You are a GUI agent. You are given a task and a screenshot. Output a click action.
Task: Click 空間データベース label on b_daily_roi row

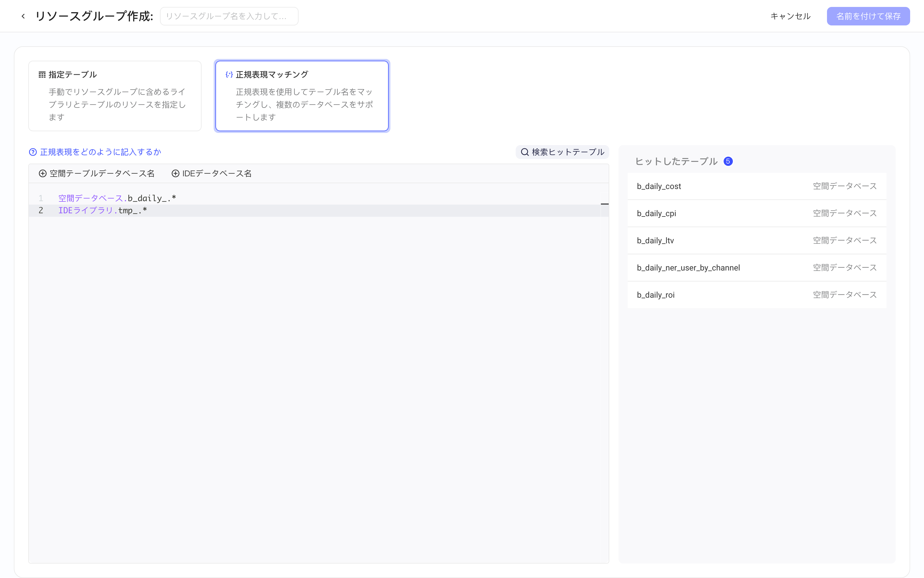tap(845, 295)
